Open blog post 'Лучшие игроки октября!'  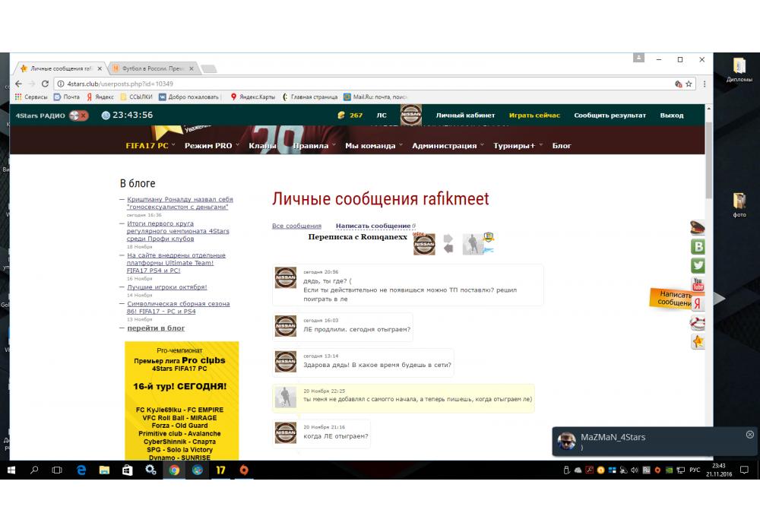pyautogui.click(x=166, y=287)
